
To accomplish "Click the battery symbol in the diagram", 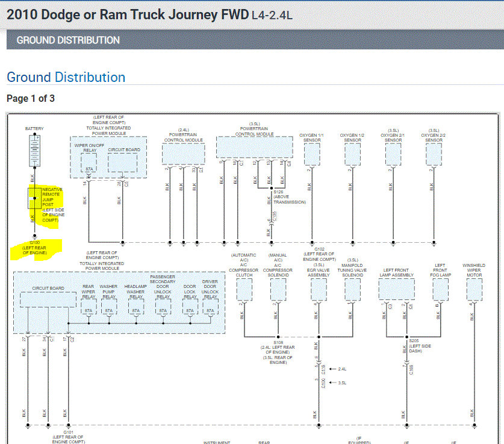I will (x=34, y=151).
